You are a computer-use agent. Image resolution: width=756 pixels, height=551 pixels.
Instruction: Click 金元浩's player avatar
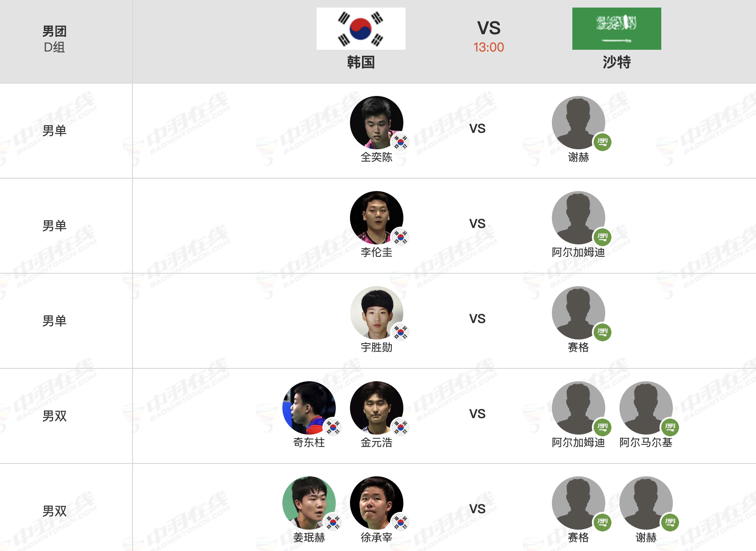pos(377,408)
